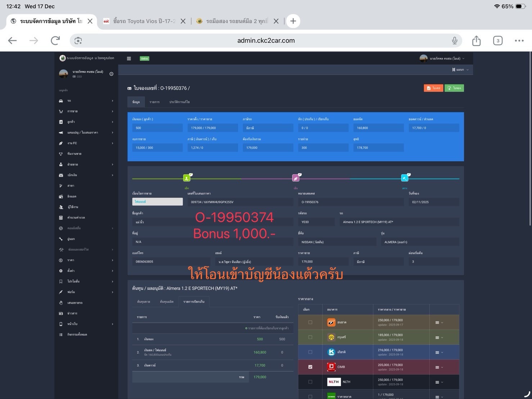Click the pen icon beside งาน FC

pyautogui.click(x=61, y=143)
